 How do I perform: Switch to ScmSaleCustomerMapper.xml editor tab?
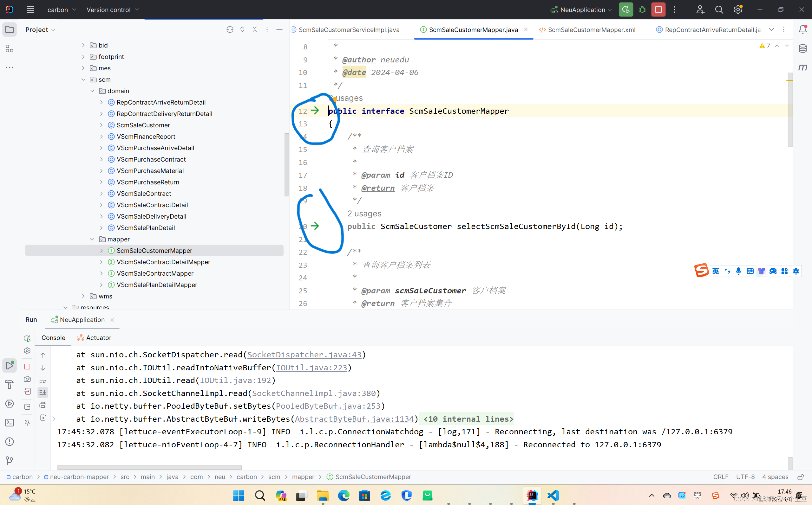point(591,30)
